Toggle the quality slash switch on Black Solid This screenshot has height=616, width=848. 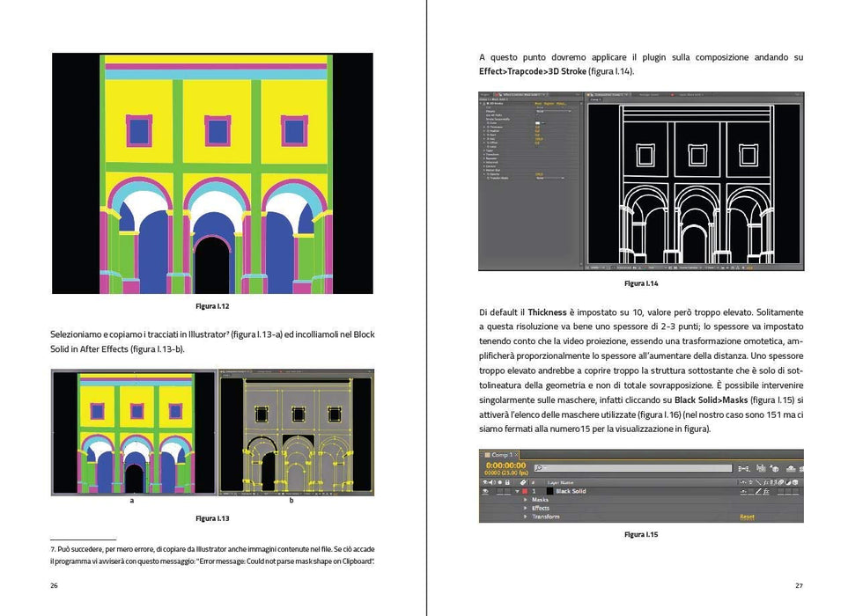758,491
